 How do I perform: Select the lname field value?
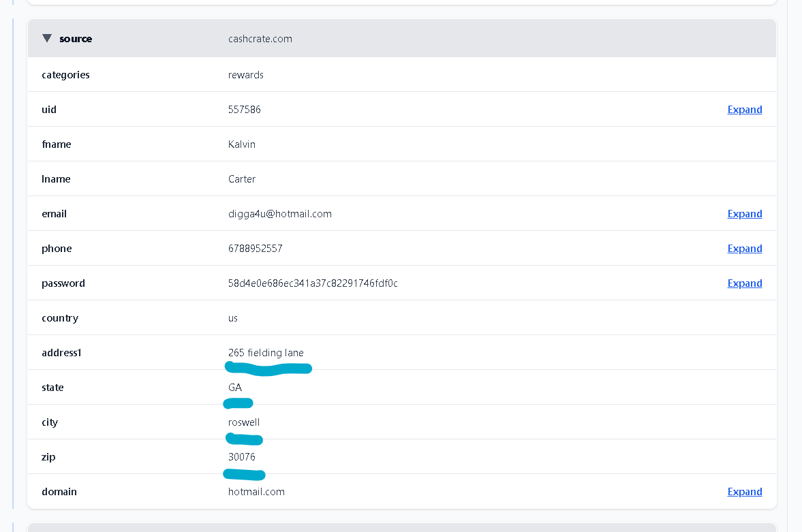click(242, 179)
